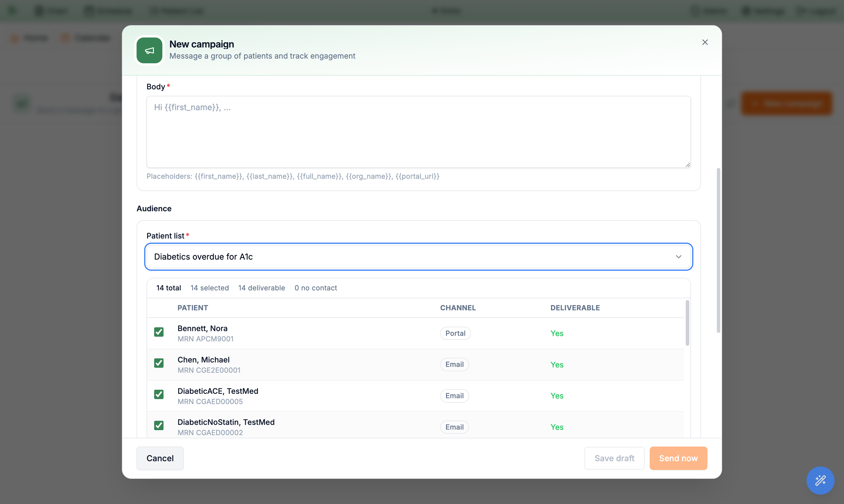Click the Email badge in Chen, Michael's row
844x504 pixels.
point(455,365)
